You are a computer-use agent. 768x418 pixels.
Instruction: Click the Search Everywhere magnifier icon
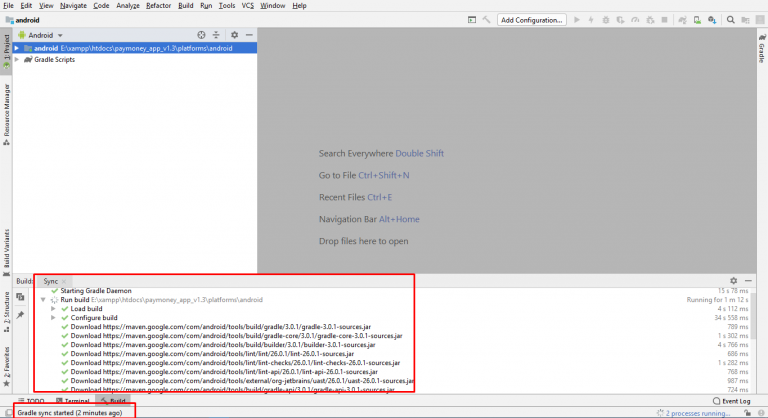[731, 19]
